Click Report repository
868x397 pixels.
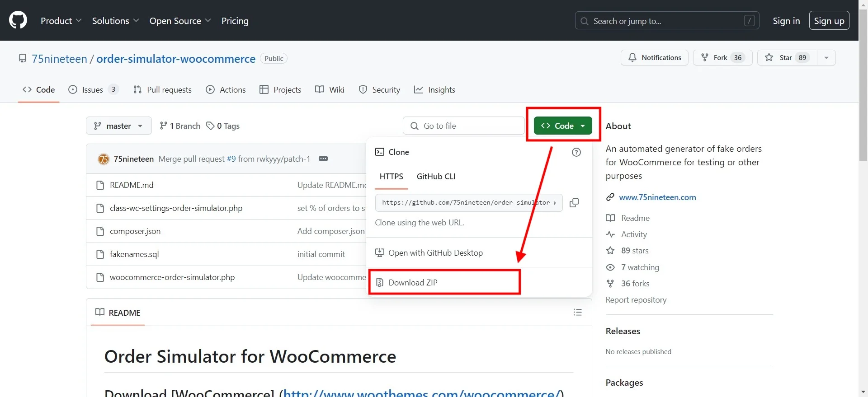[636, 300]
